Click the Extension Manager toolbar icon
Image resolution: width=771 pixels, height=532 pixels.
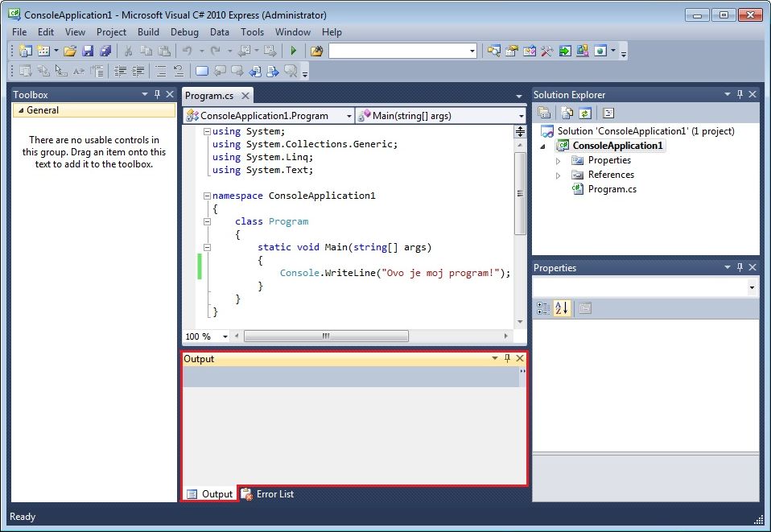[x=583, y=51]
